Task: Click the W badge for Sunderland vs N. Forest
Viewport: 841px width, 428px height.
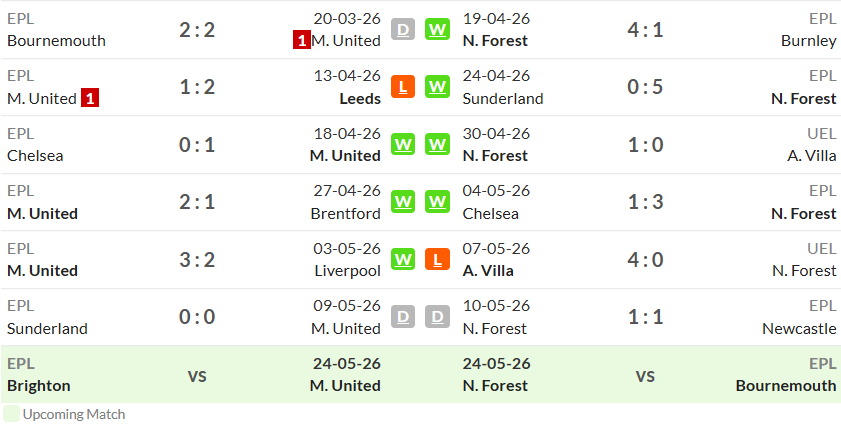Action: pos(437,87)
